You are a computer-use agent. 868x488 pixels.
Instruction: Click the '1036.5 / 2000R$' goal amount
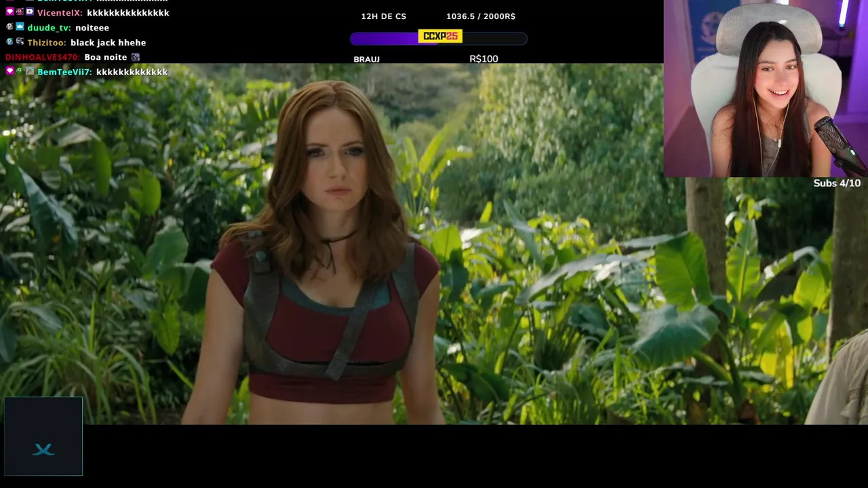(481, 16)
